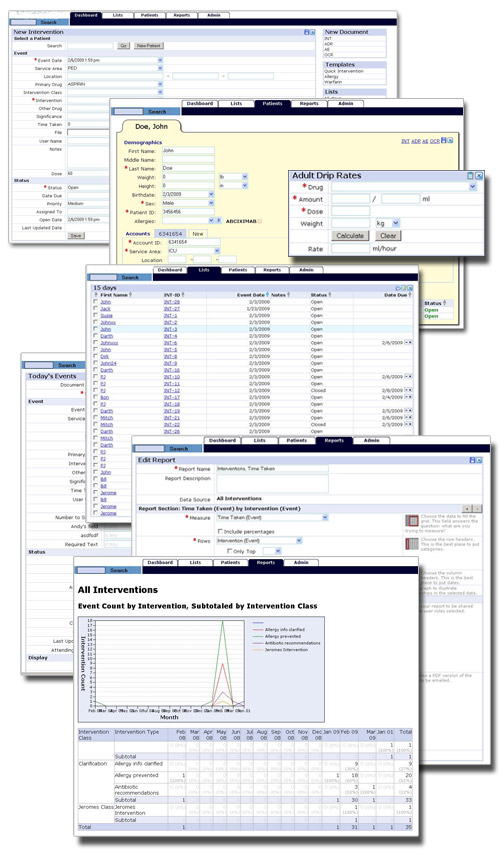Click the Calculate button

click(350, 236)
